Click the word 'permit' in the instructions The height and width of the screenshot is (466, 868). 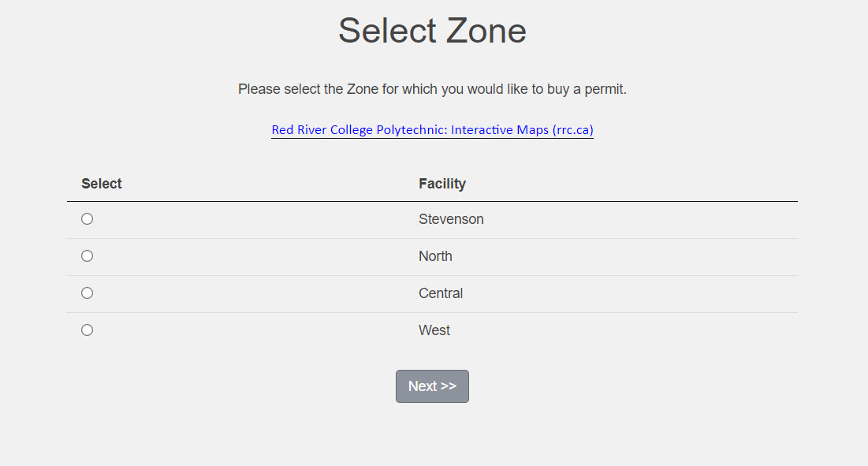coord(605,89)
